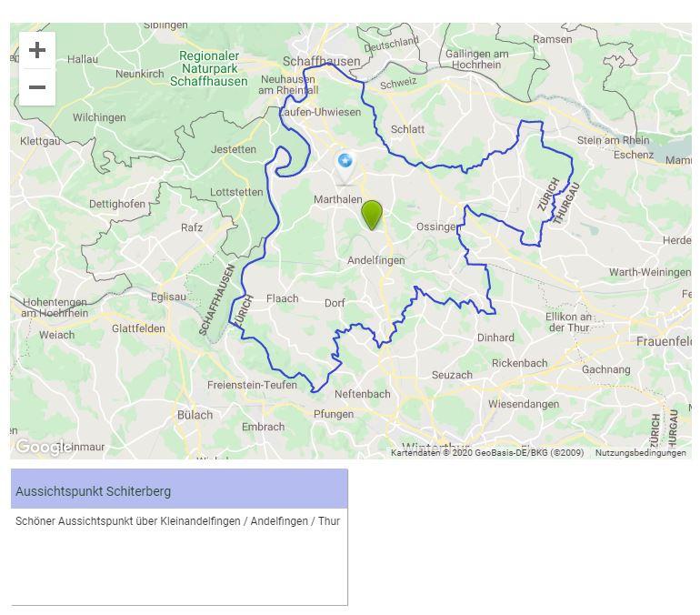Click the Eschenz town label
The height and width of the screenshot is (615, 700).
pyautogui.click(x=633, y=155)
